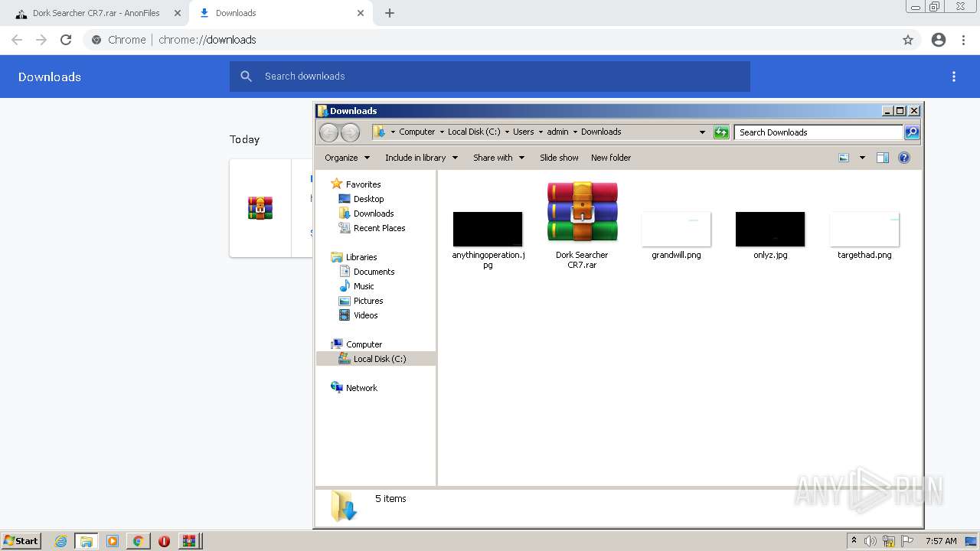This screenshot has width=980, height=551.
Task: Open Chrome's three-dot main menu
Action: (x=964, y=40)
